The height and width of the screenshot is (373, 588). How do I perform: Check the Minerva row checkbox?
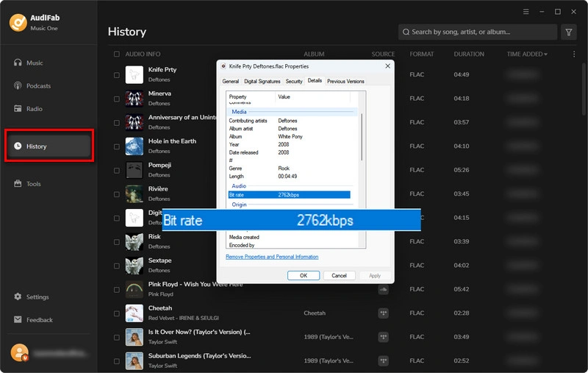(x=117, y=99)
